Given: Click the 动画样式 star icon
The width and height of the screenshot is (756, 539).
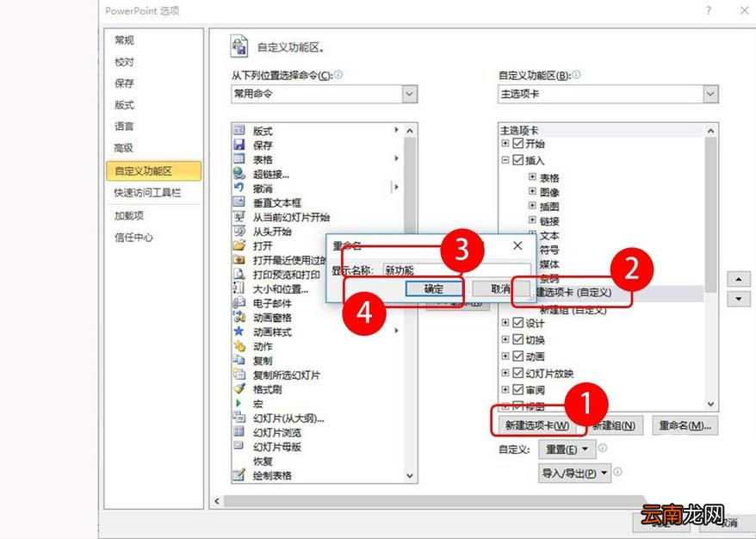Looking at the screenshot, I should (239, 331).
